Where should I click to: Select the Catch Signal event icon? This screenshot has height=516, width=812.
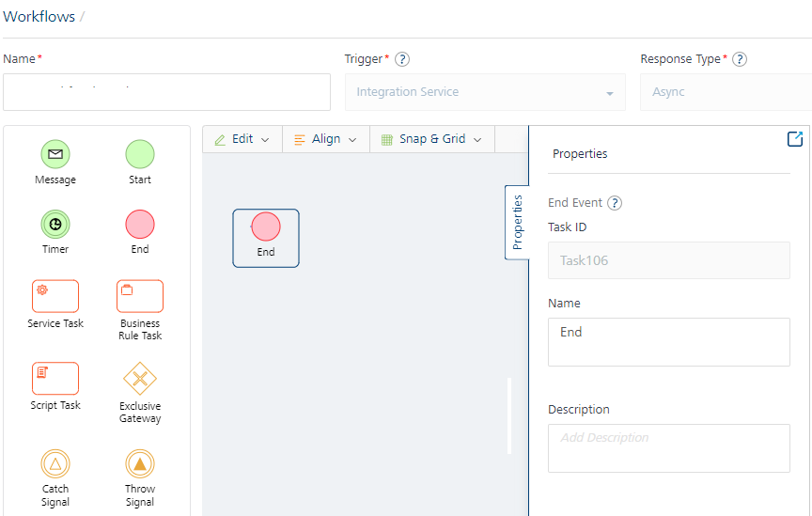[x=55, y=463]
